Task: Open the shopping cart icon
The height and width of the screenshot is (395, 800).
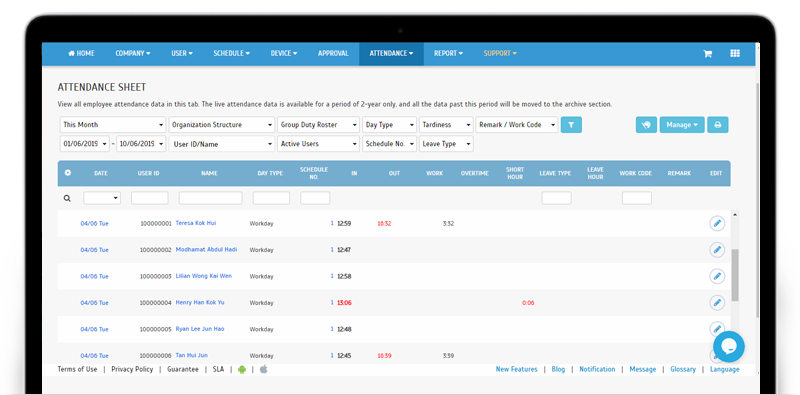Action: pyautogui.click(x=707, y=54)
